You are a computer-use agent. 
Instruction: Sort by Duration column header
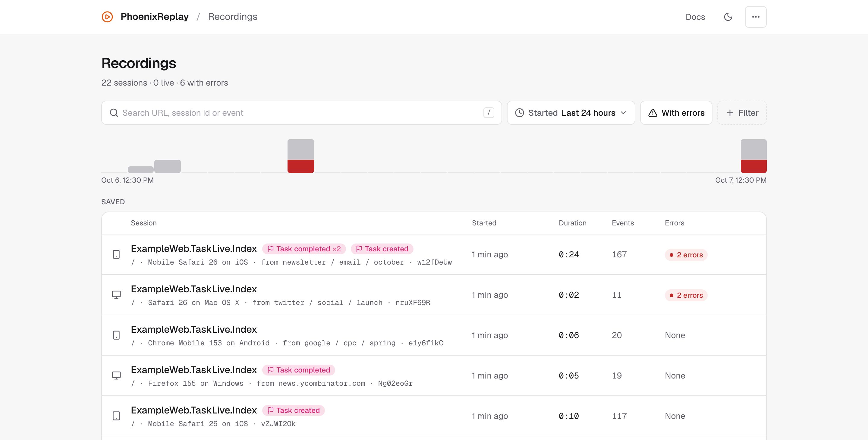point(573,223)
